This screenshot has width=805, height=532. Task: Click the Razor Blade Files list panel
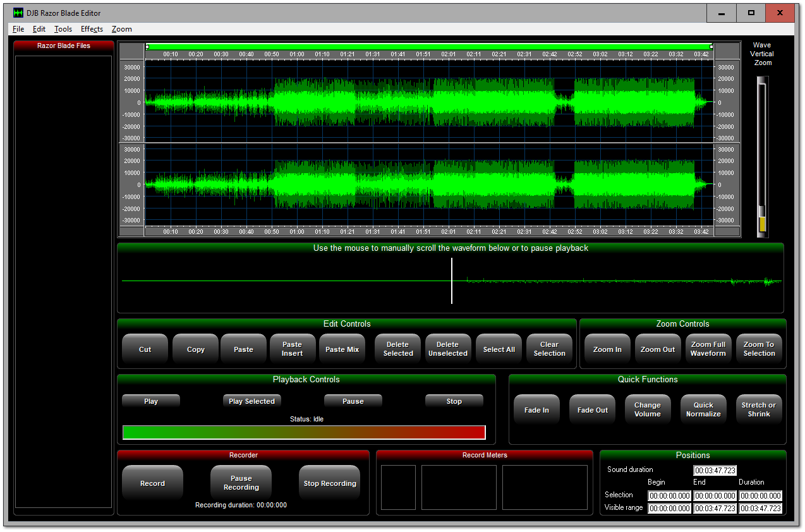(63, 281)
